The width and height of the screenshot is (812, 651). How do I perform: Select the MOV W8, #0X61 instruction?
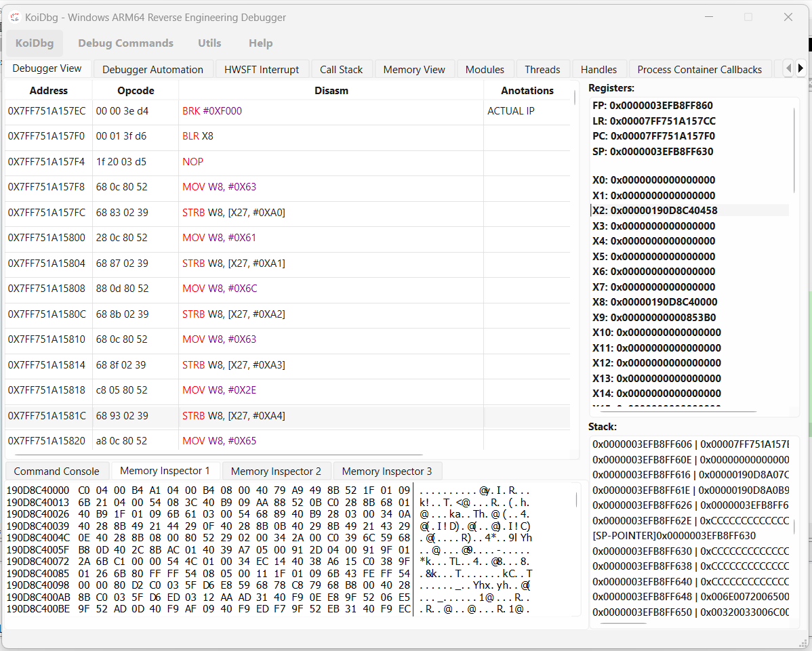point(288,238)
